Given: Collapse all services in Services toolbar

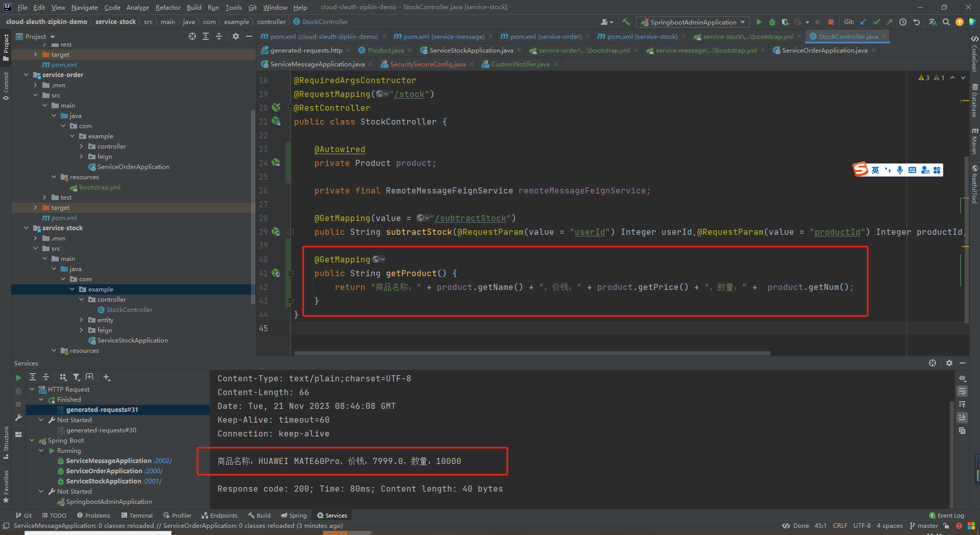Looking at the screenshot, I should (46, 377).
